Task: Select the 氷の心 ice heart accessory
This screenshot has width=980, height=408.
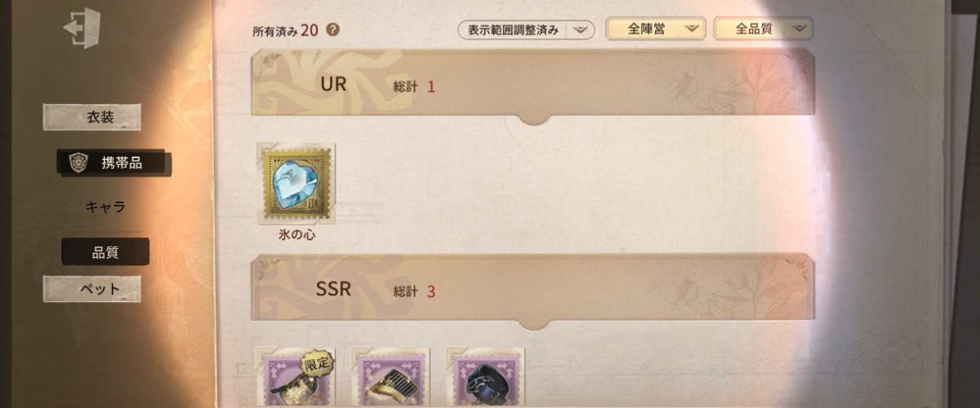Action: point(296,184)
